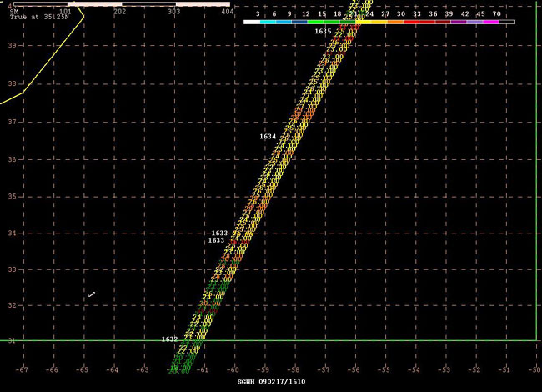
Task: Select the 202 distance scale label
Action: (119, 12)
